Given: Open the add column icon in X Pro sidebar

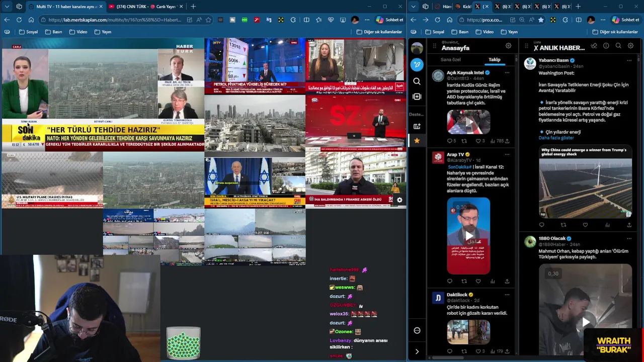Looking at the screenshot, I should click(x=417, y=97).
